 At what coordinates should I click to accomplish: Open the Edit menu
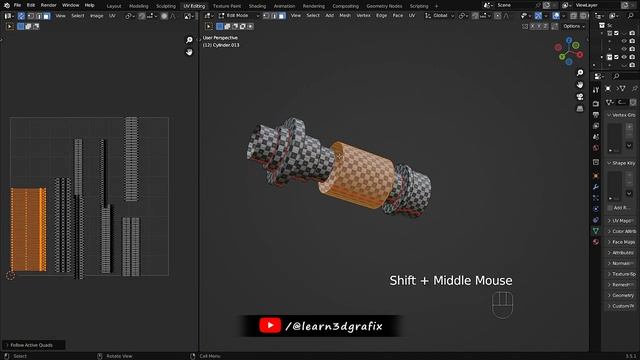click(31, 5)
